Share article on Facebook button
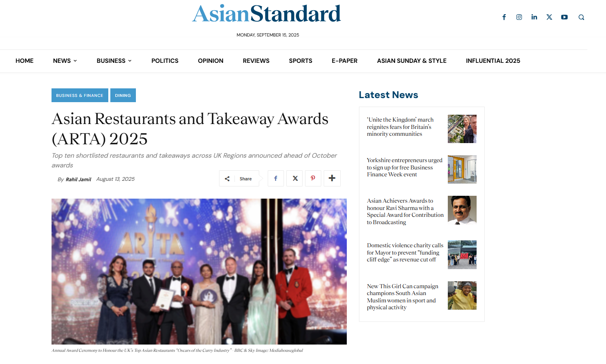The height and width of the screenshot is (364, 606). 276,178
